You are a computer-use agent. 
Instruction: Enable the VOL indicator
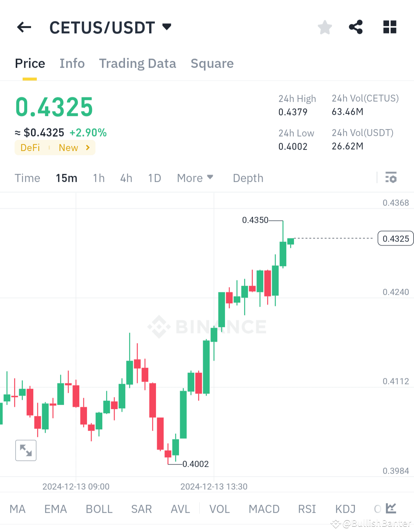click(x=219, y=509)
